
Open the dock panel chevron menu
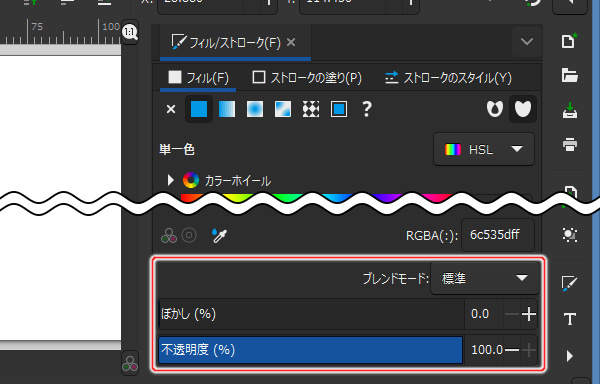point(527,41)
